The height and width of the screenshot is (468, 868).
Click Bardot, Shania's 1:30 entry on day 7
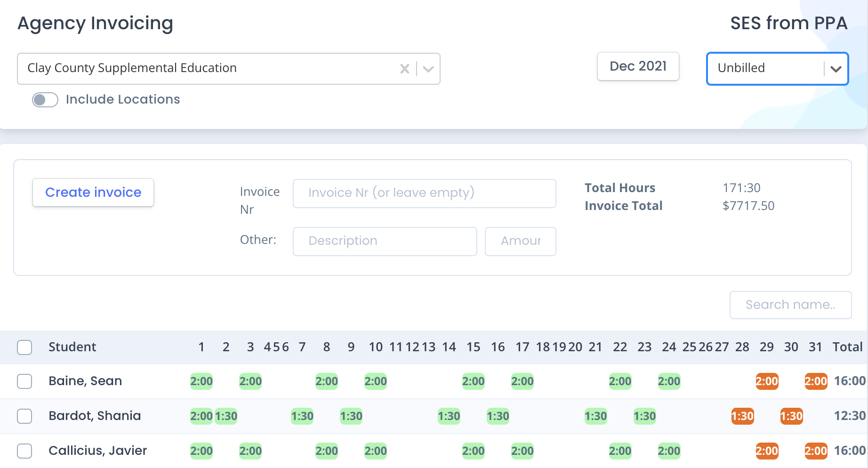[x=302, y=416]
